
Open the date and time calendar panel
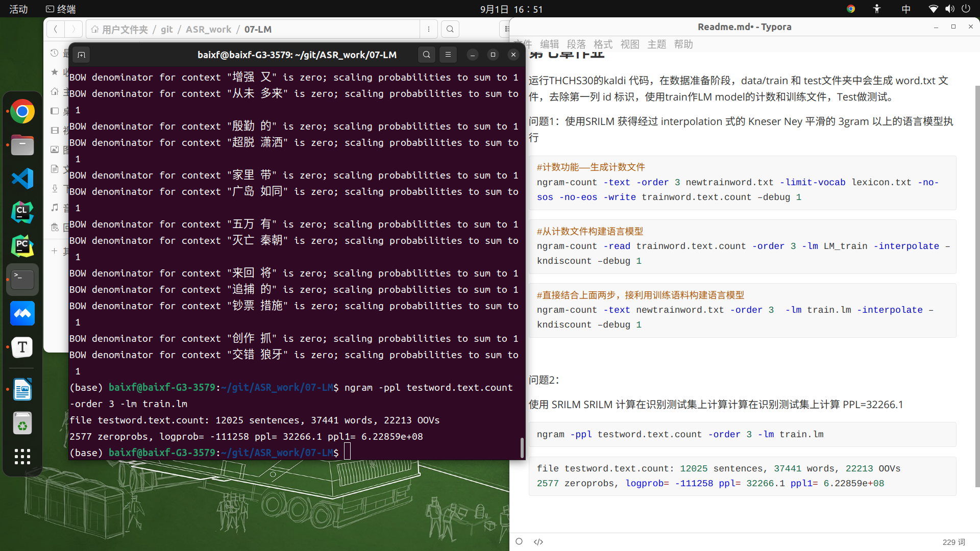[511, 9]
